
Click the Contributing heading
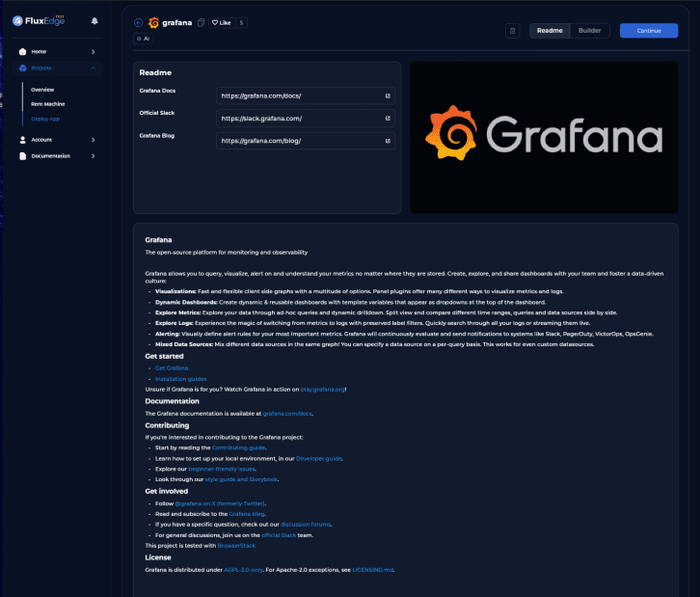pyautogui.click(x=167, y=425)
